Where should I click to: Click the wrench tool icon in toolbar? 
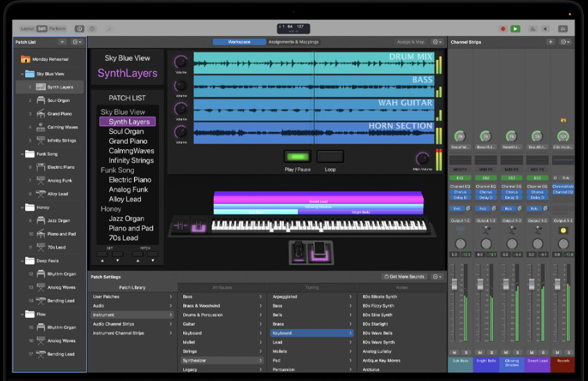(109, 28)
